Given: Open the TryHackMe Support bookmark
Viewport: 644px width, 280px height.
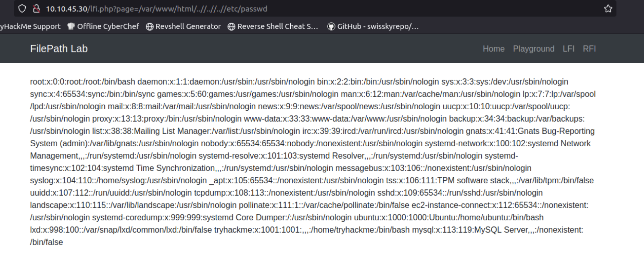Looking at the screenshot, I should pyautogui.click(x=30, y=26).
